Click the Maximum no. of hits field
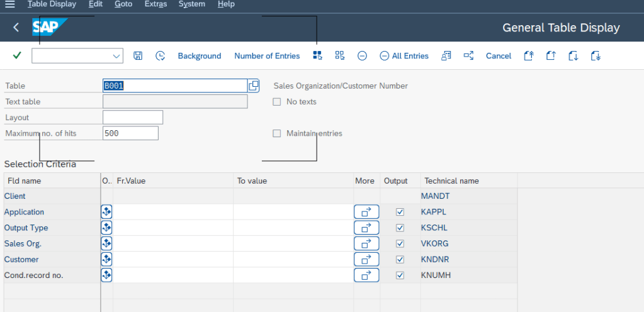The image size is (644, 312). [130, 133]
